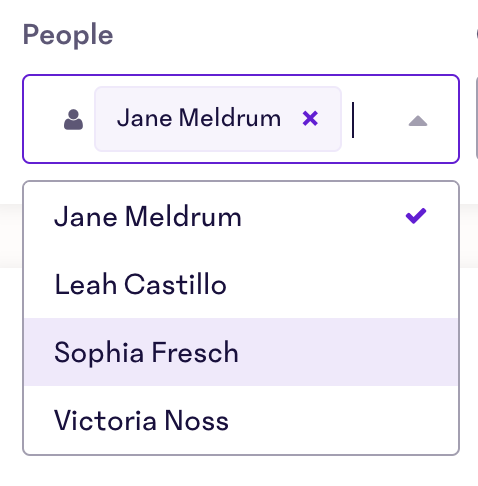Click the partially visible field beside People

(477, 119)
